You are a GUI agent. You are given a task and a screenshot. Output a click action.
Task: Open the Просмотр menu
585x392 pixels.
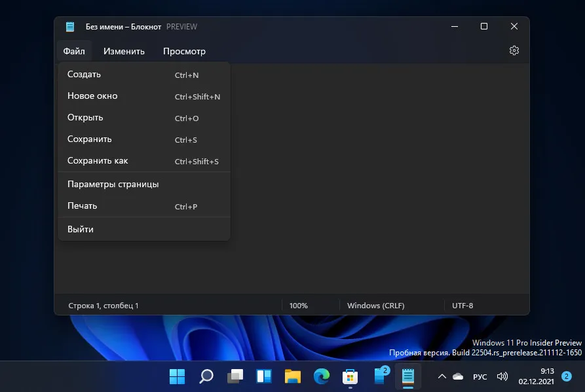point(184,51)
